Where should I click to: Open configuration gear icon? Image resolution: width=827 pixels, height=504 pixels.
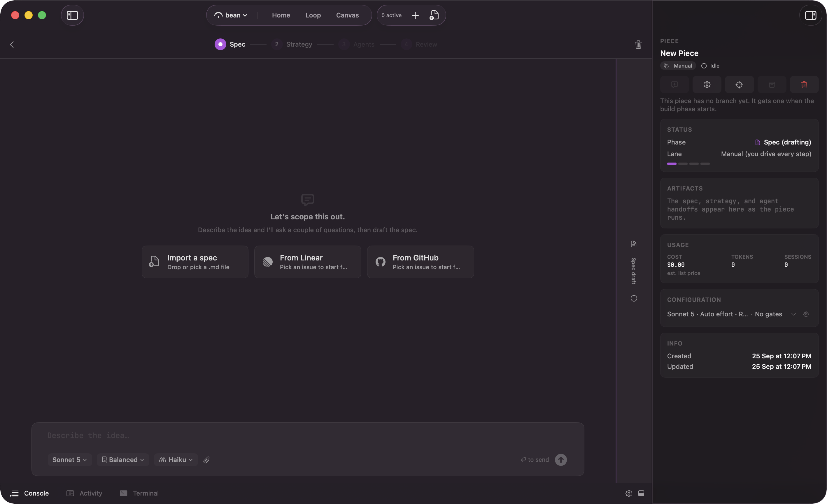pyautogui.click(x=806, y=314)
